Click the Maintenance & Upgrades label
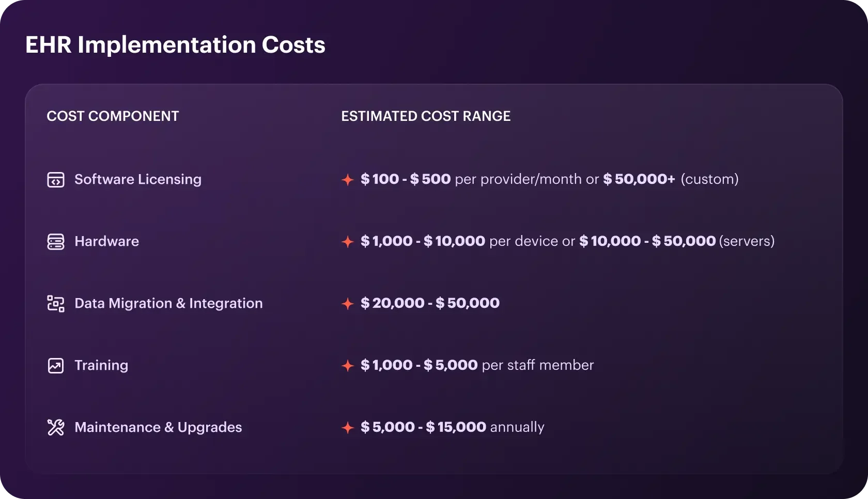868x499 pixels. (158, 427)
